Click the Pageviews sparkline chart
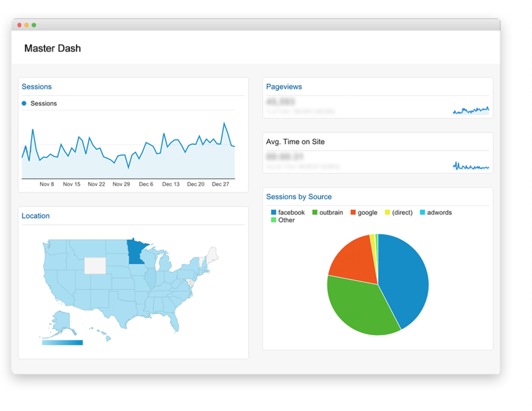The image size is (532, 411). [471, 110]
